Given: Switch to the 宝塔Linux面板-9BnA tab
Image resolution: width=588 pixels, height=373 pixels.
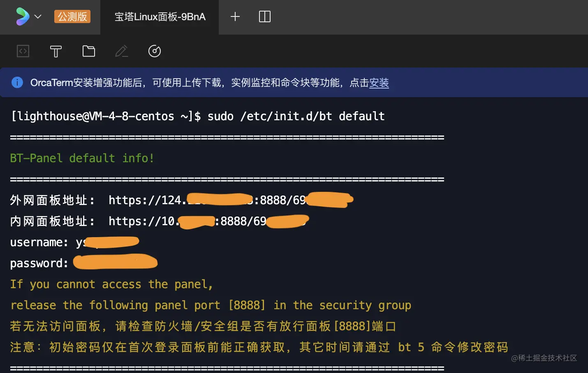Looking at the screenshot, I should [x=160, y=17].
